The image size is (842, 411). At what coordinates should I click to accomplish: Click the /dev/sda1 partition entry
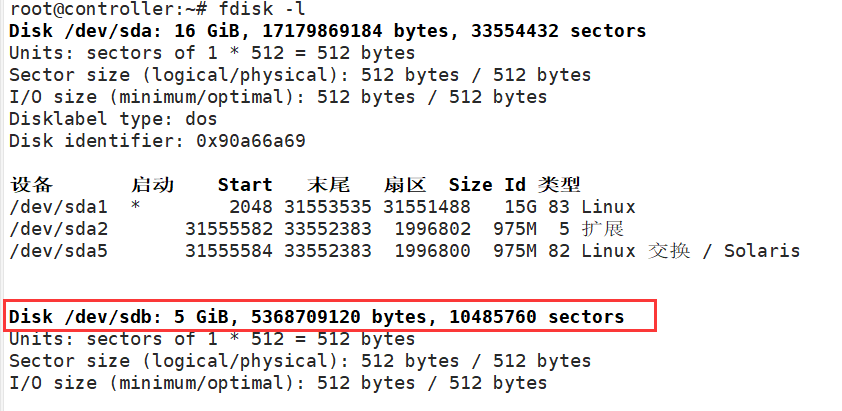coord(58,207)
